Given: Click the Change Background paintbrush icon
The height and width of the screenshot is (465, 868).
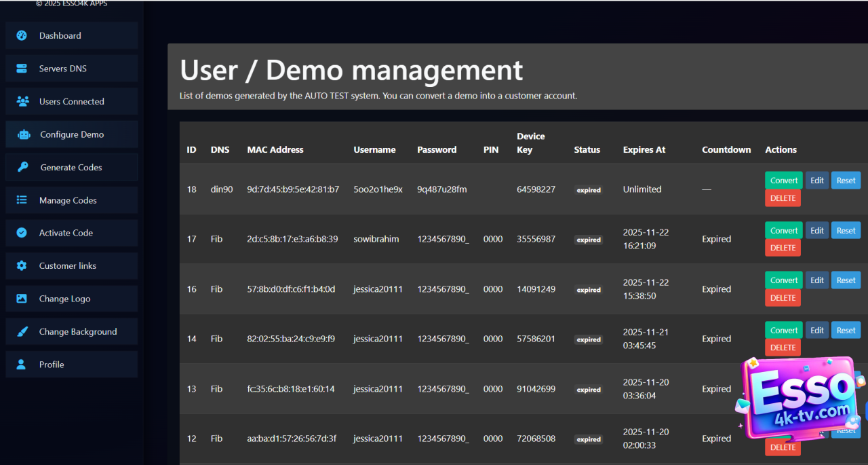Looking at the screenshot, I should (x=22, y=331).
